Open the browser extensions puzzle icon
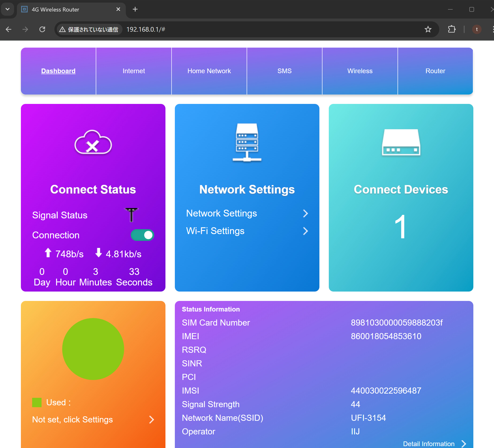This screenshot has height=448, width=494. pos(451,29)
